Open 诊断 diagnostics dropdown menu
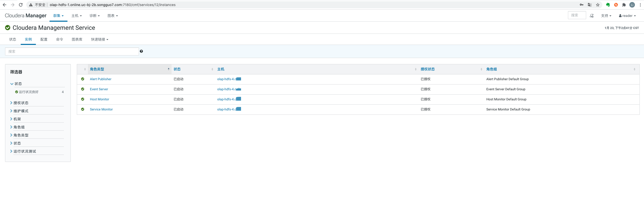The width and height of the screenshot is (644, 201). pos(94,16)
